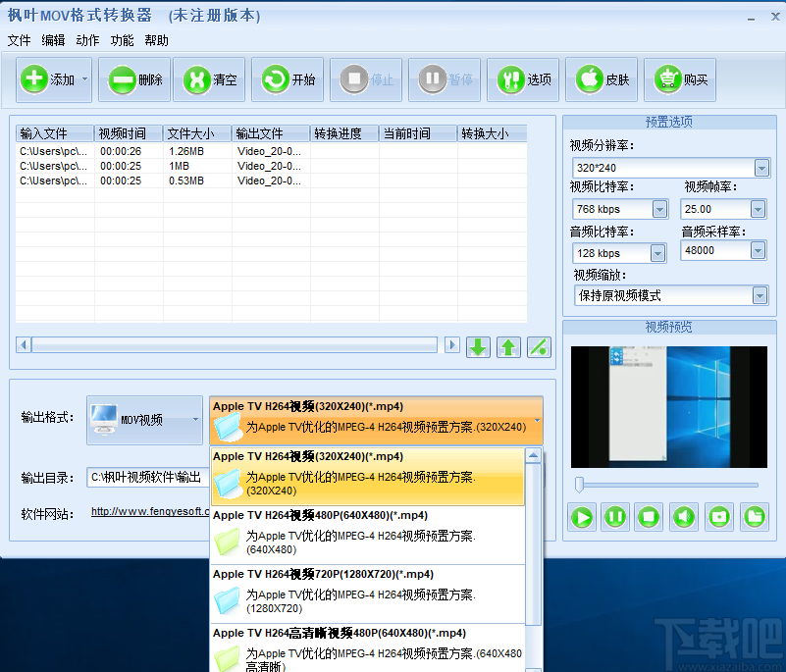This screenshot has width=786, height=672.
Task: Select the file row sized 1MB
Action: click(271, 166)
